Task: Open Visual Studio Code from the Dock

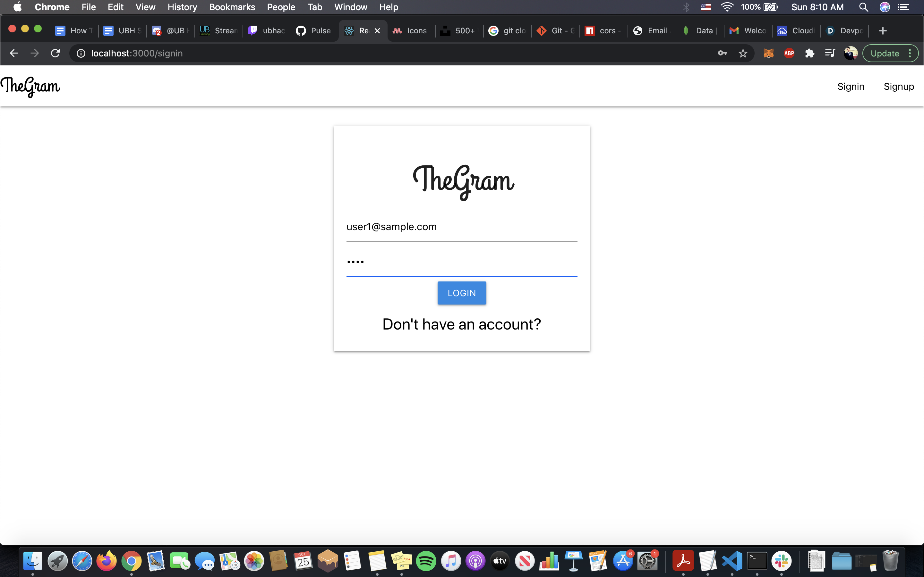Action: click(732, 561)
